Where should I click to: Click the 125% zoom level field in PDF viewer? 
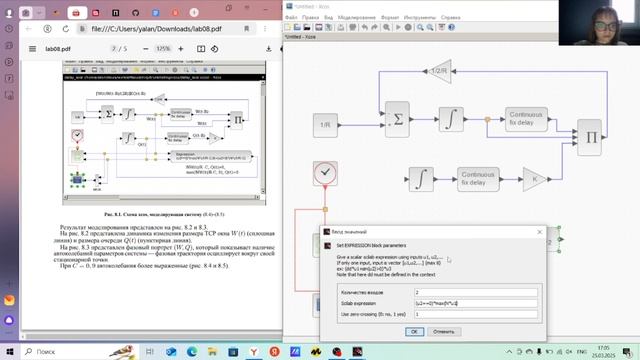pyautogui.click(x=163, y=49)
